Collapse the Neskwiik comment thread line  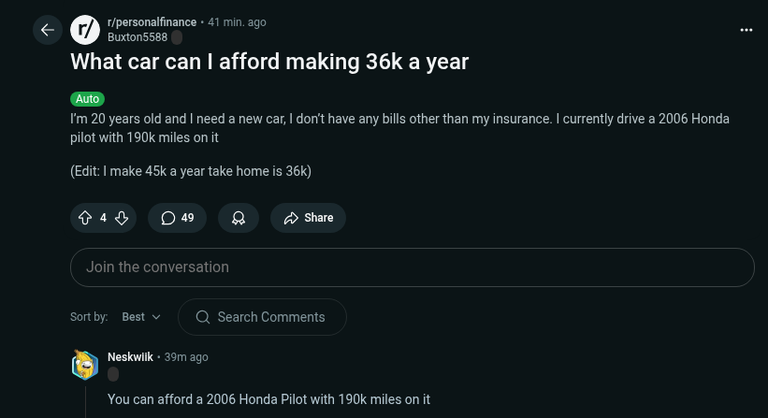coord(86,402)
